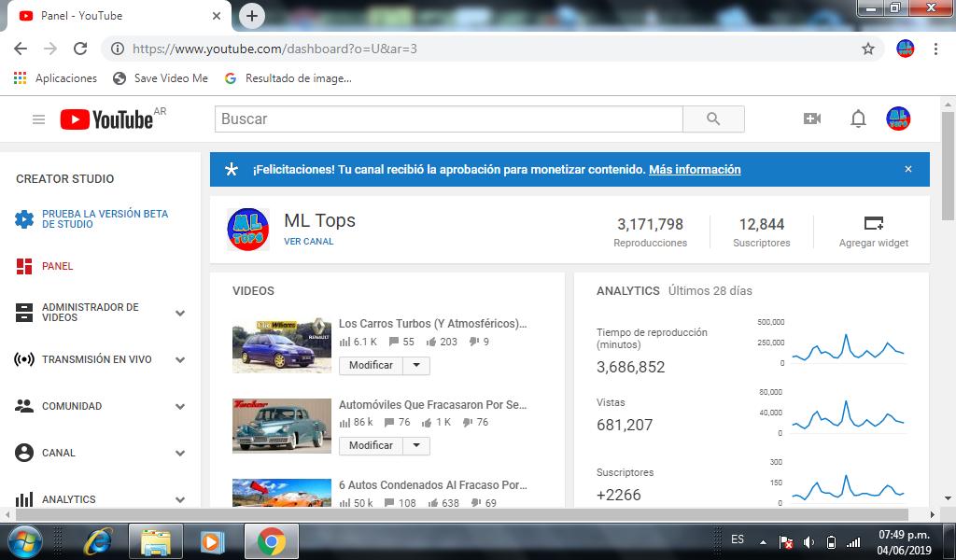
Task: Expand Administrador de Videos section
Action: point(180,313)
